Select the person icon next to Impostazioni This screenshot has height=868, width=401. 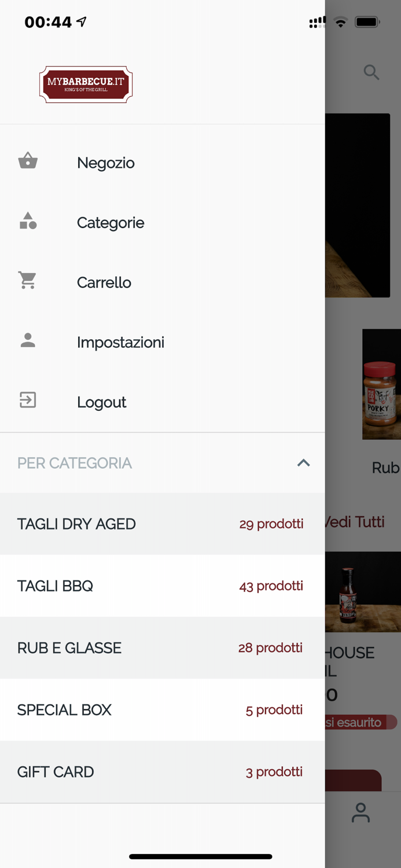tap(27, 341)
